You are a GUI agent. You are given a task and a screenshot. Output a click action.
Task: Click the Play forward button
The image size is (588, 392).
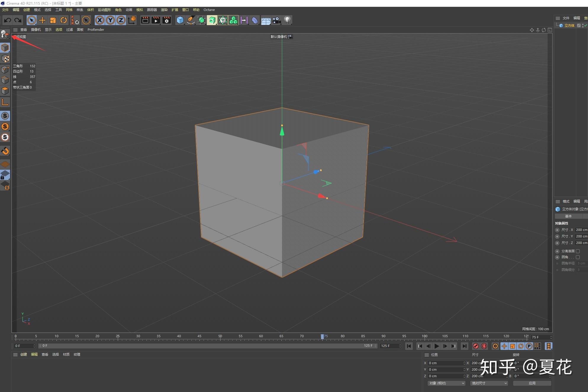437,346
